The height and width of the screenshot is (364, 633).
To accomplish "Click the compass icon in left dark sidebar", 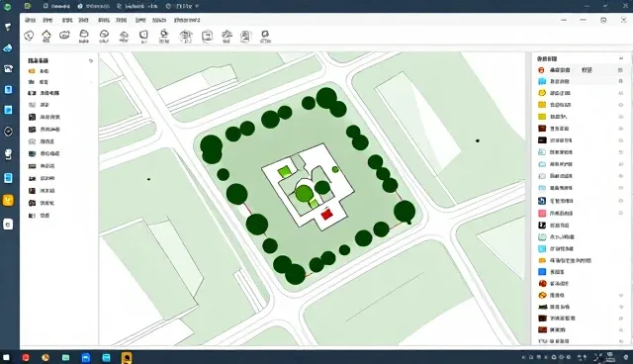I will click(8, 132).
